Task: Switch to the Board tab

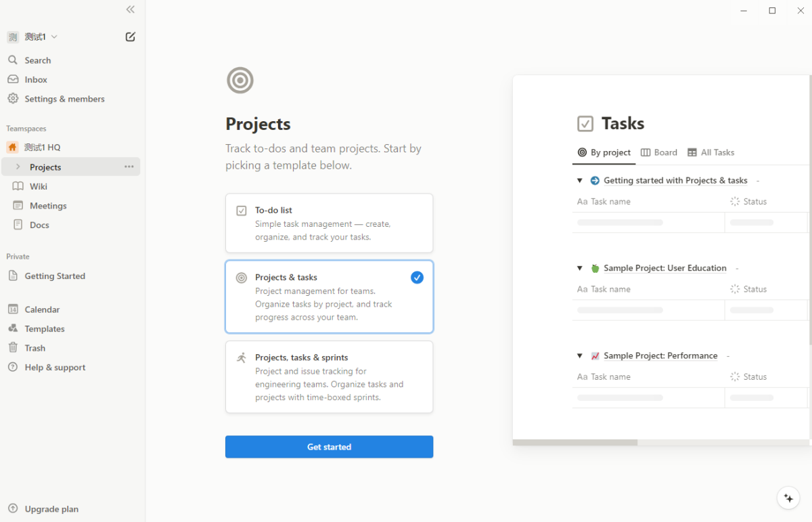Action: 659,152
